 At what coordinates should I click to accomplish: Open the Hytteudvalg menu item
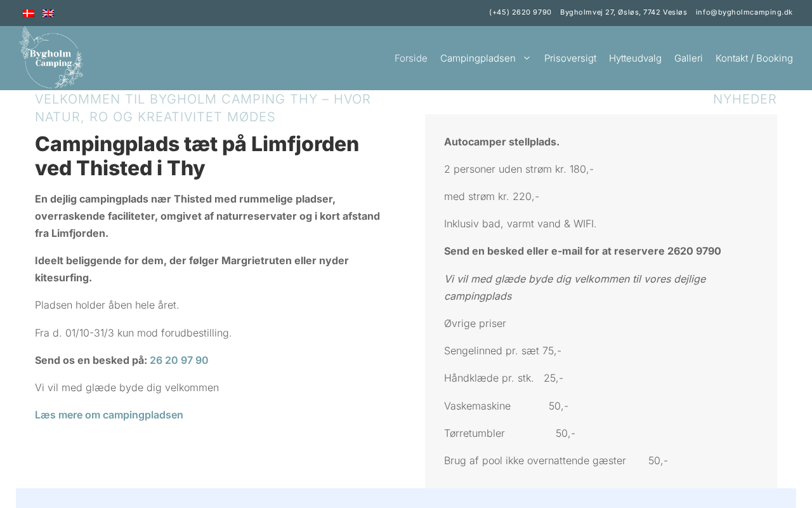pyautogui.click(x=635, y=58)
